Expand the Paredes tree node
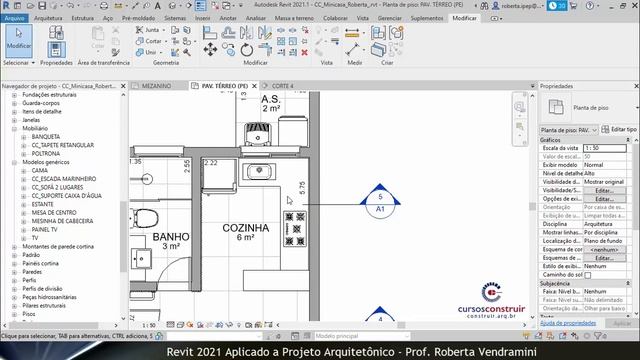 pos(14,272)
